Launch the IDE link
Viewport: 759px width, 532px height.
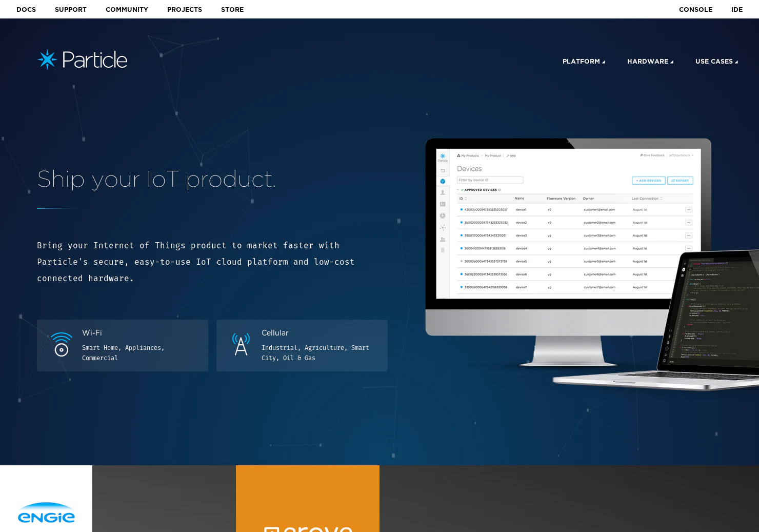(737, 9)
